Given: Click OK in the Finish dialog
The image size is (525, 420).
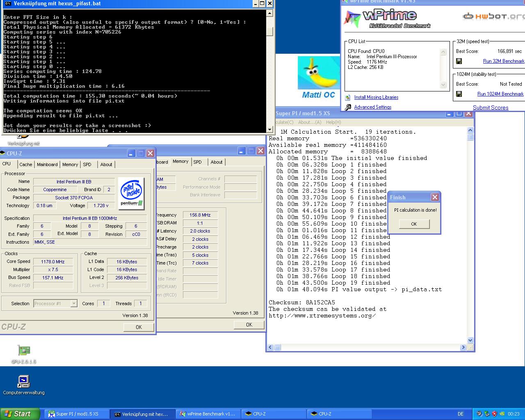Looking at the screenshot, I should click(414, 224).
